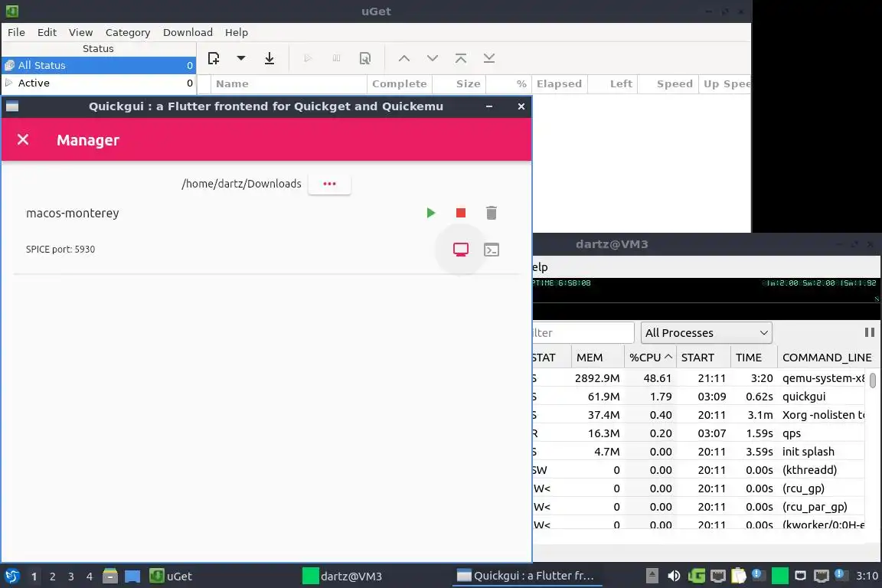Viewport: 882px width, 588px height.
Task: Switch to workspace 4 in the taskbar
Action: 90,577
